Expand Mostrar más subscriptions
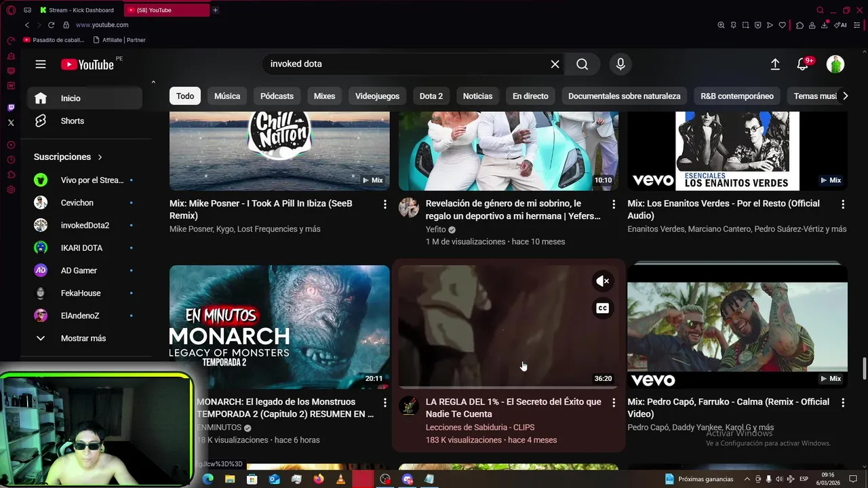Screen dimensions: 868x488 click(85, 338)
